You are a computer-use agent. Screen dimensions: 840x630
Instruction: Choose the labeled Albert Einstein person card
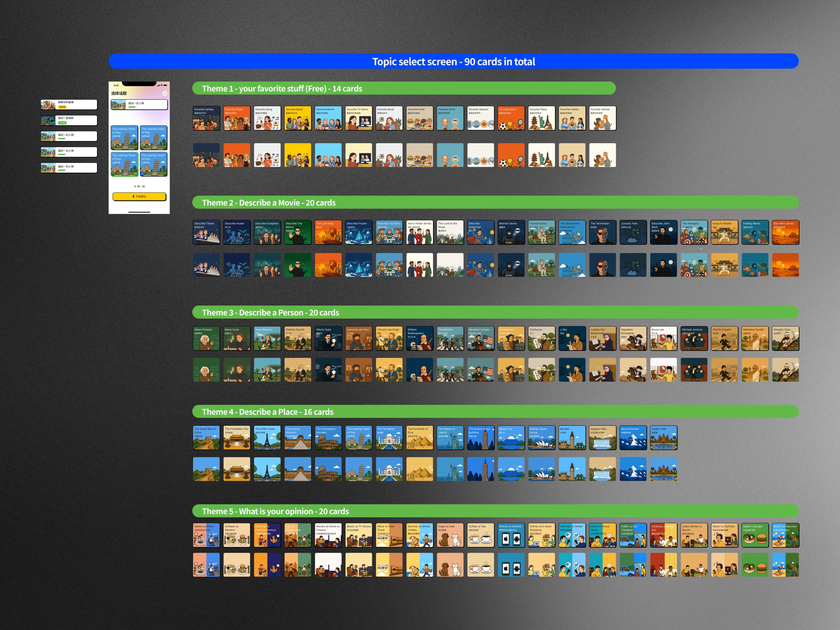point(206,338)
